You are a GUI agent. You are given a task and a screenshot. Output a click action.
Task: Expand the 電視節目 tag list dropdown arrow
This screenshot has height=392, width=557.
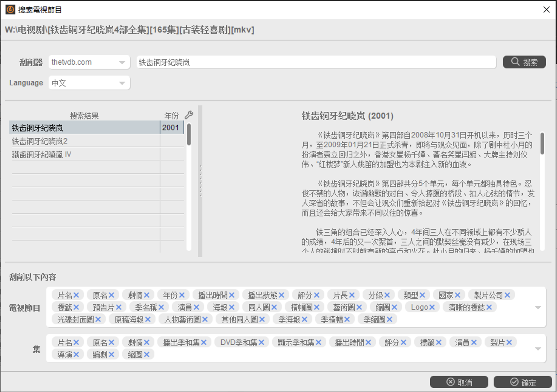[538, 307]
